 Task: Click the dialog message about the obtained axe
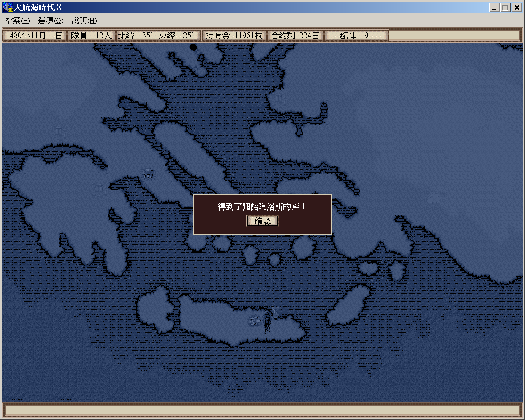[262, 207]
